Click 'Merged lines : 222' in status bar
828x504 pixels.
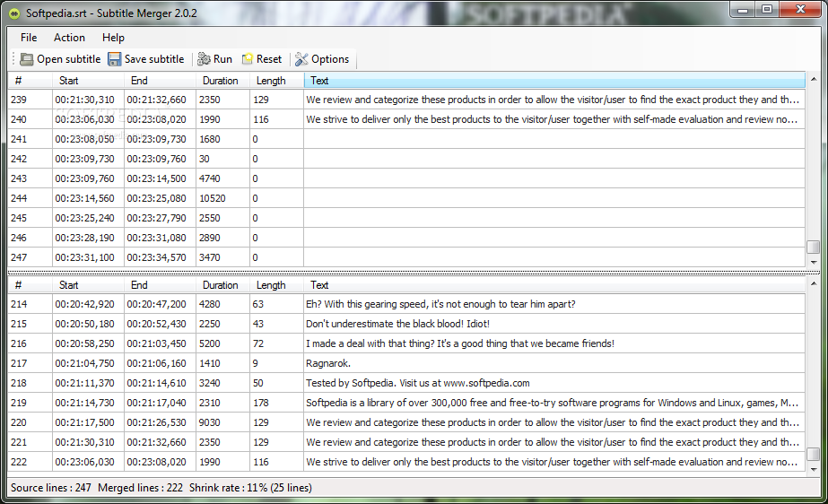pos(141,488)
